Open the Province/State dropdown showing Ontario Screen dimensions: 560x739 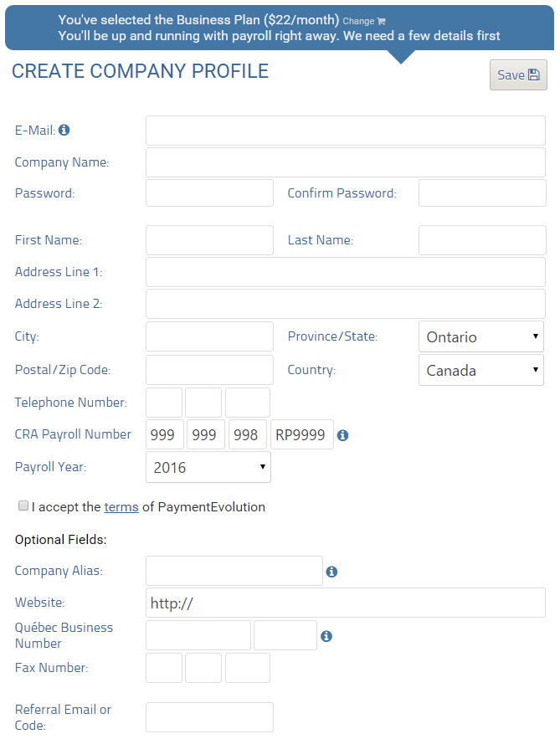[480, 336]
